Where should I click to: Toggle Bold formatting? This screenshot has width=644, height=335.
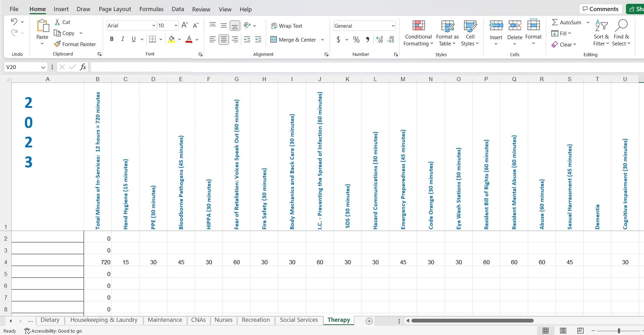[112, 39]
